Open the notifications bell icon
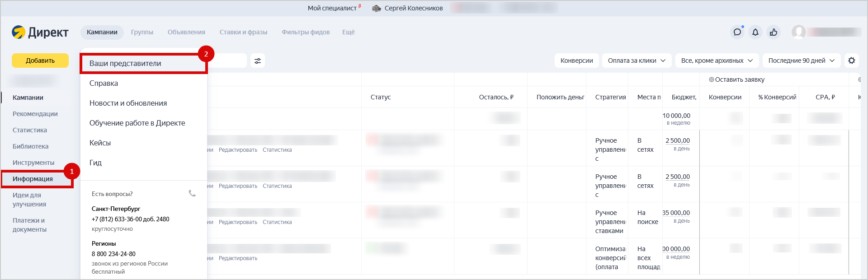 755,32
